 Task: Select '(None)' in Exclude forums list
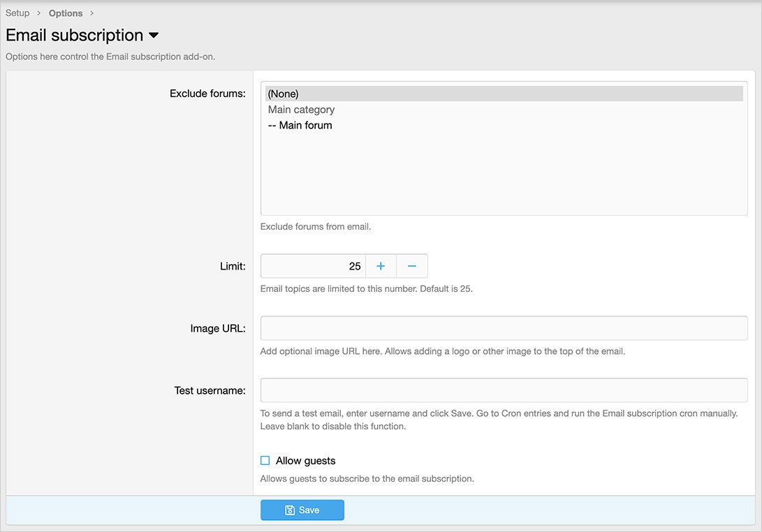[283, 94]
